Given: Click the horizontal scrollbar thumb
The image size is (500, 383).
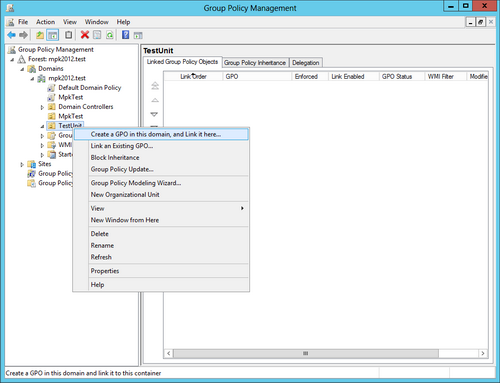Looking at the screenshot, I should point(306,353).
